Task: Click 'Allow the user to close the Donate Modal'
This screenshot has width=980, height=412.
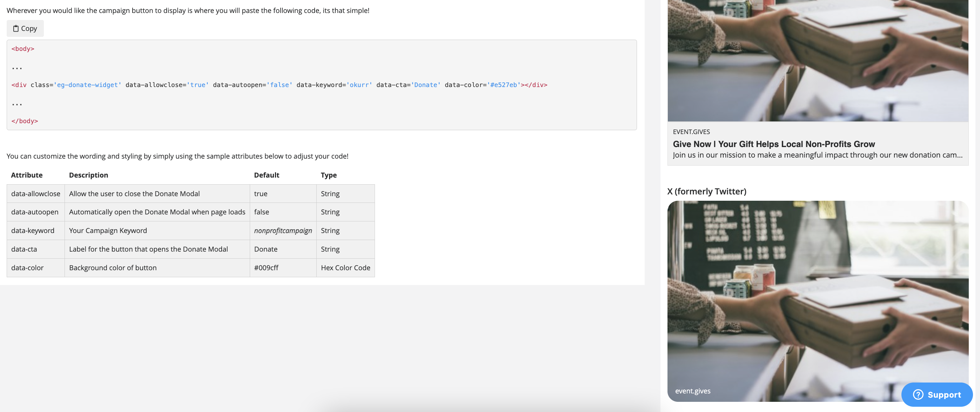Action: pos(134,193)
